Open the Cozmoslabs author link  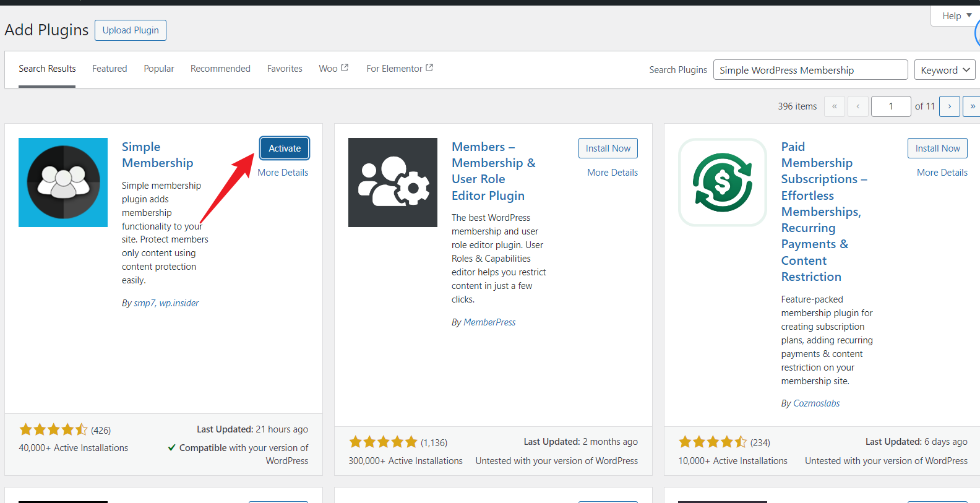[817, 403]
